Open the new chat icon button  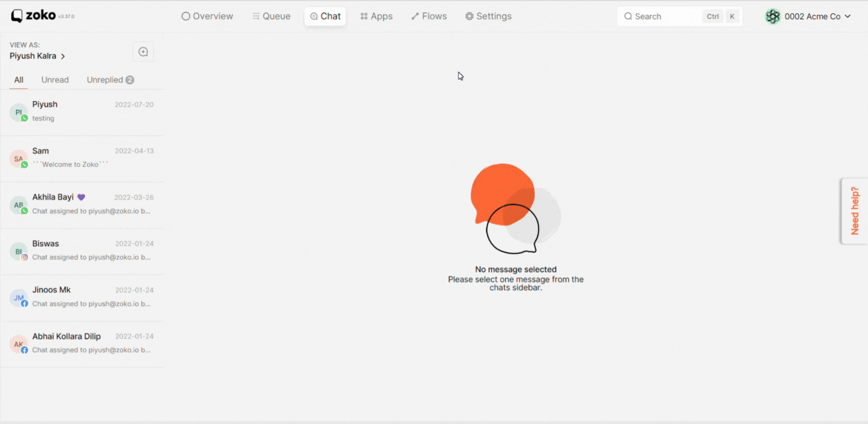point(143,52)
